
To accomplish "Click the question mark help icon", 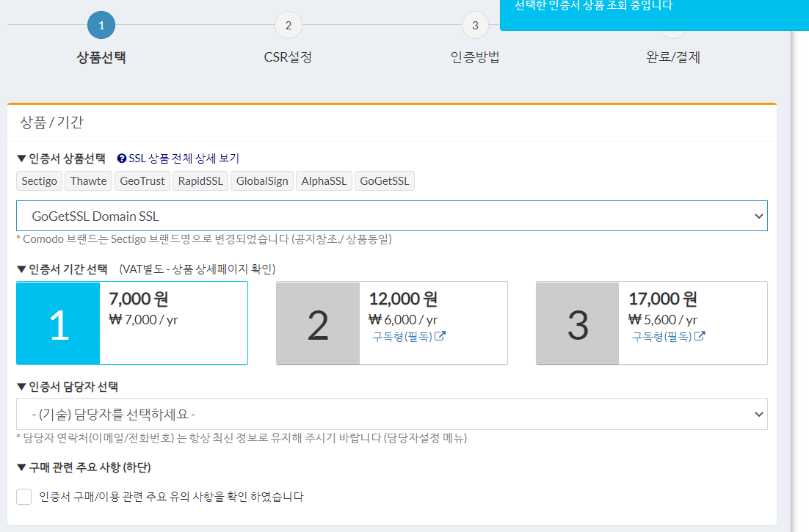I will 122,158.
